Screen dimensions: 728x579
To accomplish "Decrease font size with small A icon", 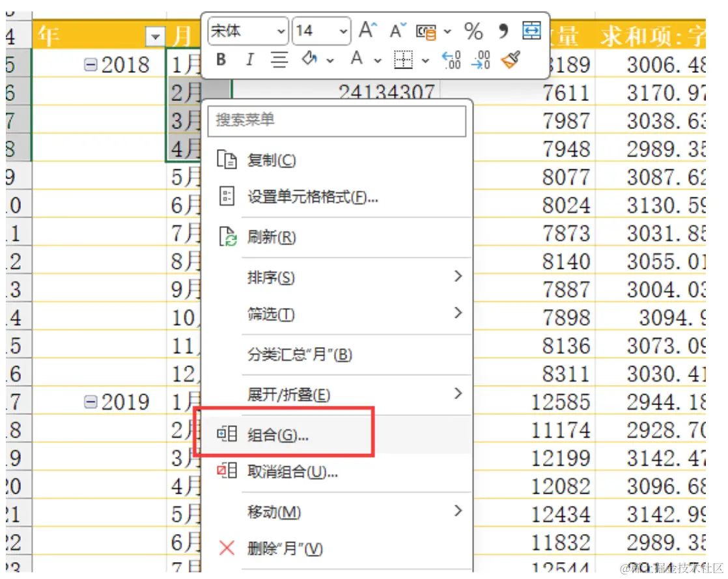I will (x=398, y=31).
